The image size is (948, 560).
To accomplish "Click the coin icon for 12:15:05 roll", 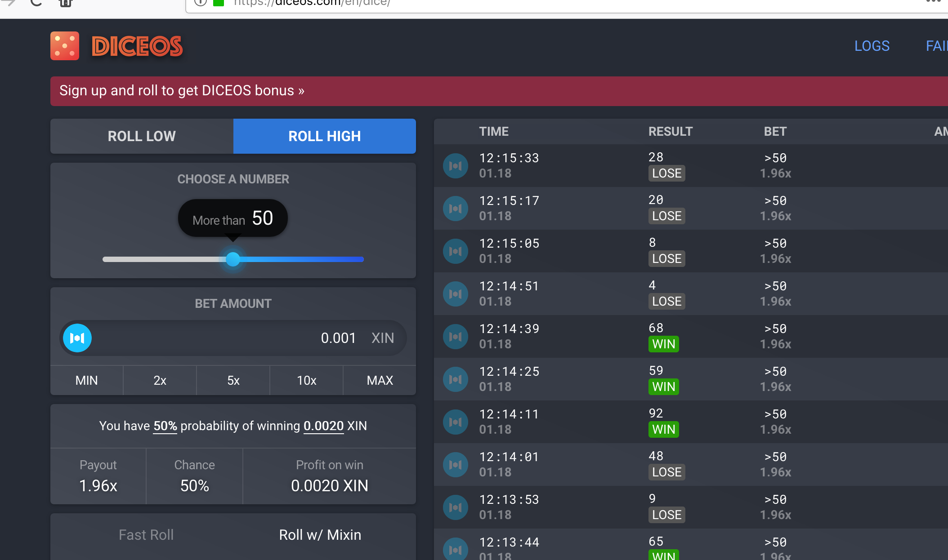I will tap(455, 251).
